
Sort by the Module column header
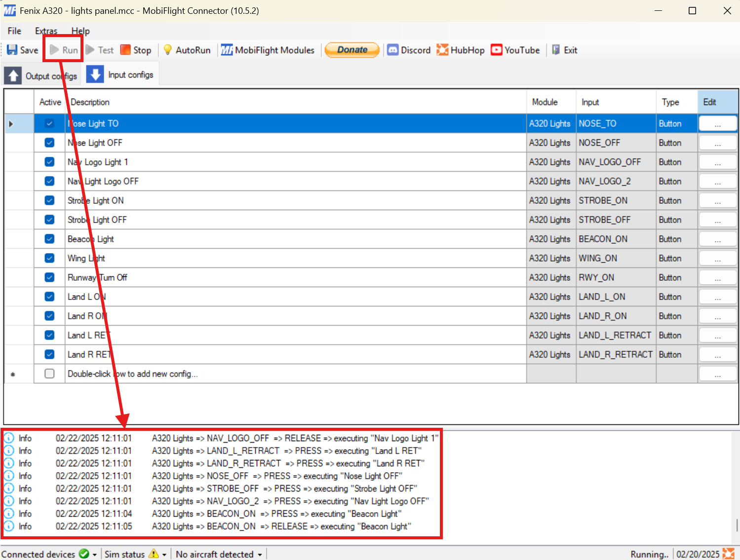pyautogui.click(x=551, y=102)
